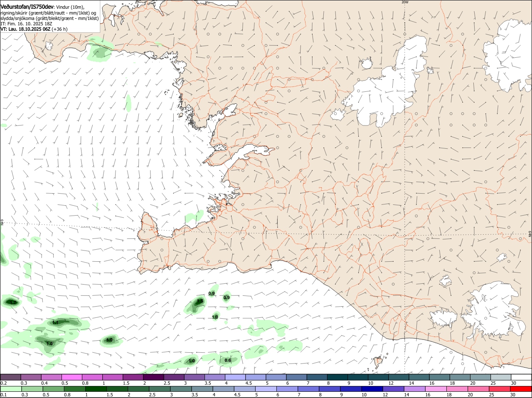
Task: Click the 20W longitude label at top
Action: pos(405,2)
